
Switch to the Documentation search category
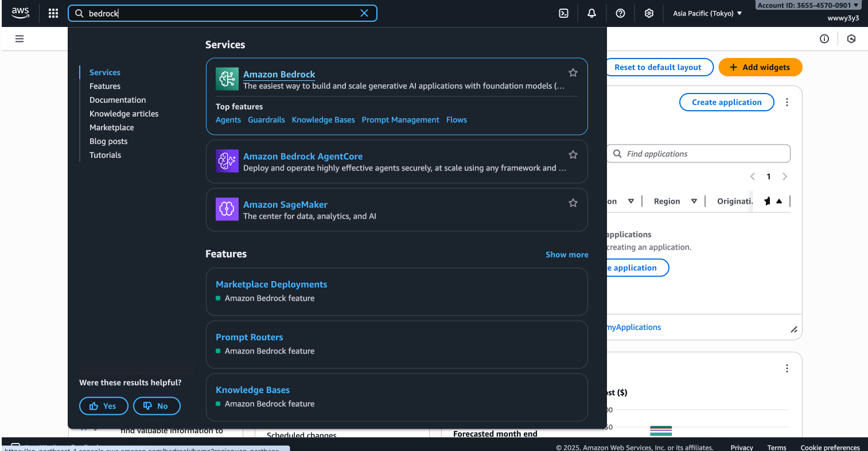[117, 99]
